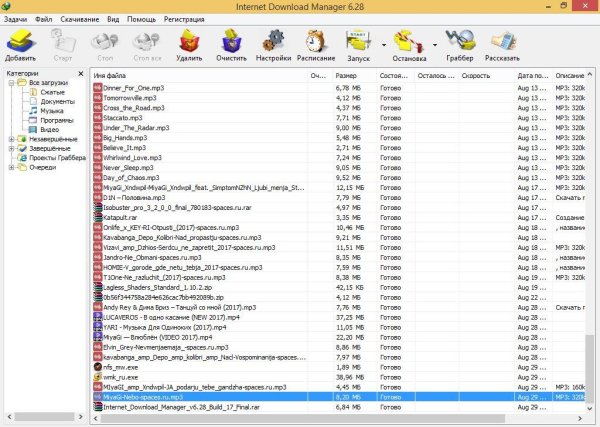Screen dimensions: 600x427
Task: Expand the Незавершённые category node
Action: (11, 139)
